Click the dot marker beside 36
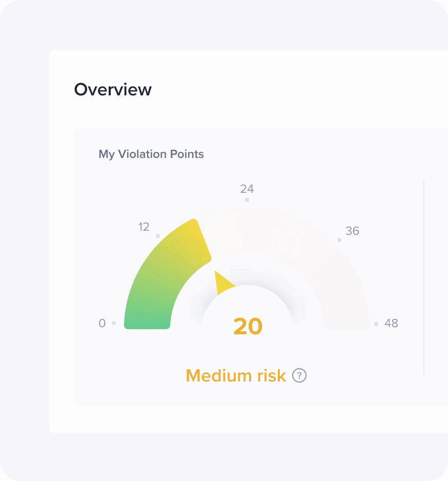 point(339,240)
